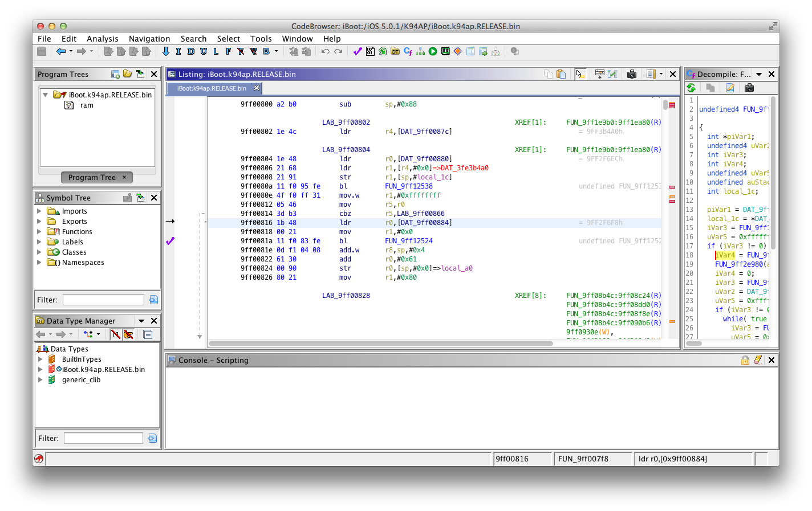Click the open folder icon in Program Trees
This screenshot has height=511, width=812.
(128, 74)
